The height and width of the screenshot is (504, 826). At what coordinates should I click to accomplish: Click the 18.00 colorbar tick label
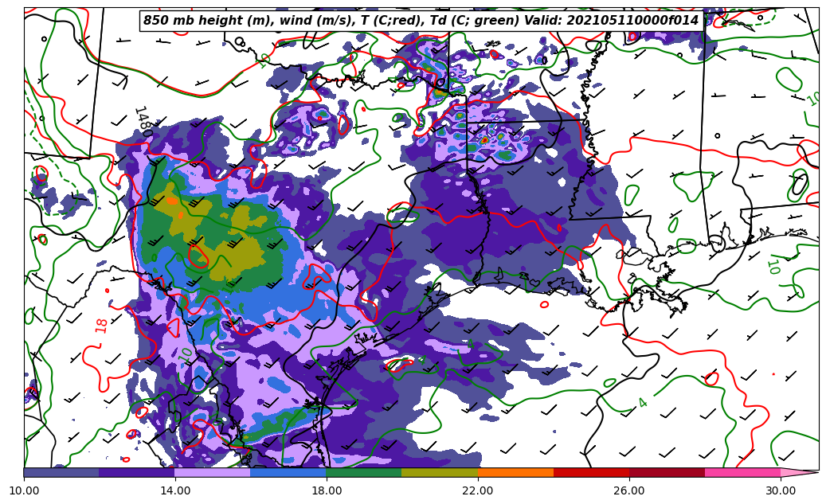[327, 491]
